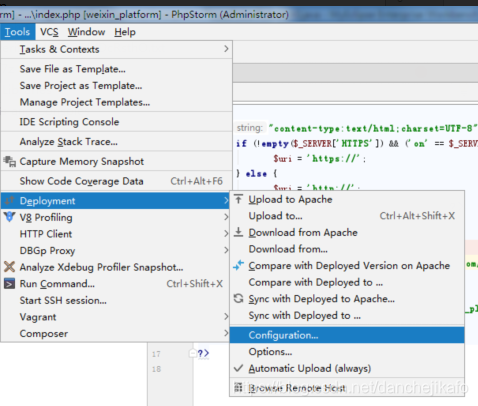The height and width of the screenshot is (406, 478).
Task: Open the VCS menu
Action: [49, 32]
